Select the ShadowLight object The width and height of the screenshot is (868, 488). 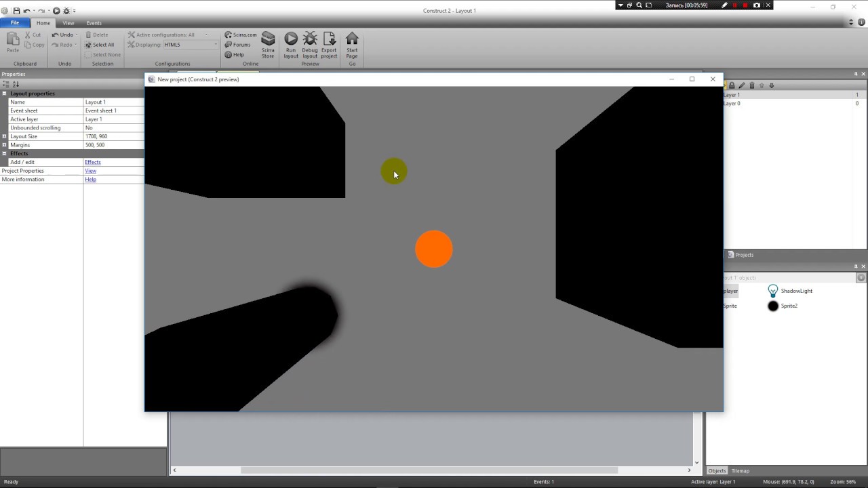(x=790, y=291)
